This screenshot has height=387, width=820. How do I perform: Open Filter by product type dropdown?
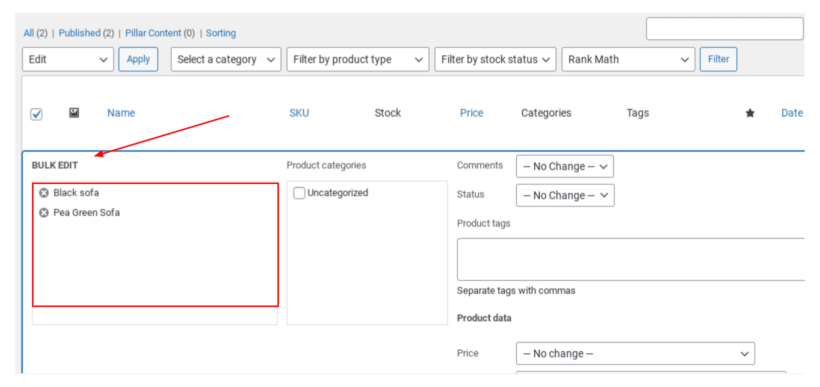pyautogui.click(x=358, y=60)
